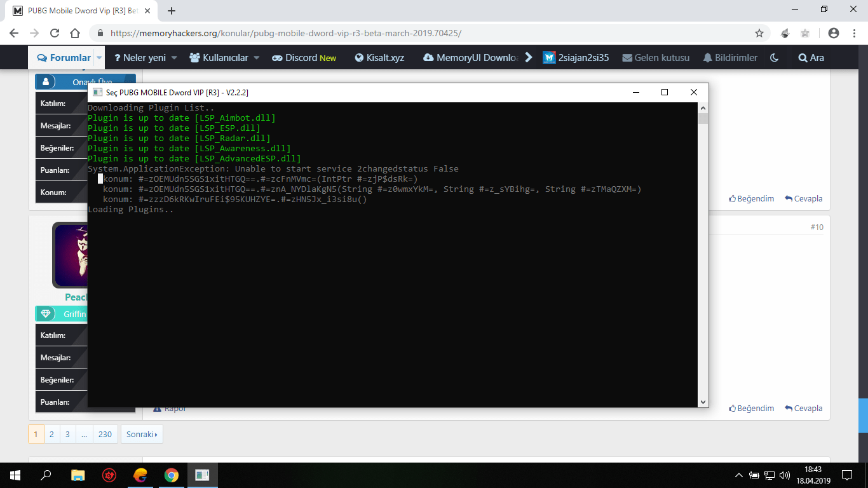Click the 'Loading Plugins..' console line
868x488 pixels.
131,210
